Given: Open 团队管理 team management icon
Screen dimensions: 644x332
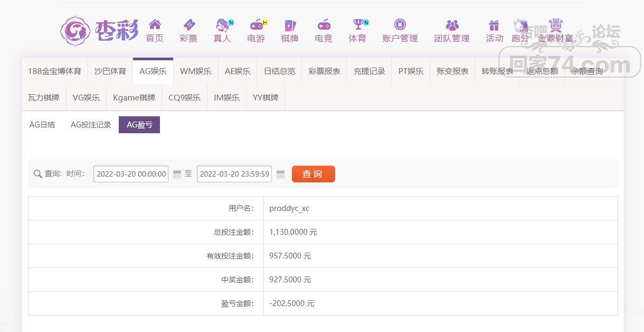Looking at the screenshot, I should pyautogui.click(x=452, y=24).
